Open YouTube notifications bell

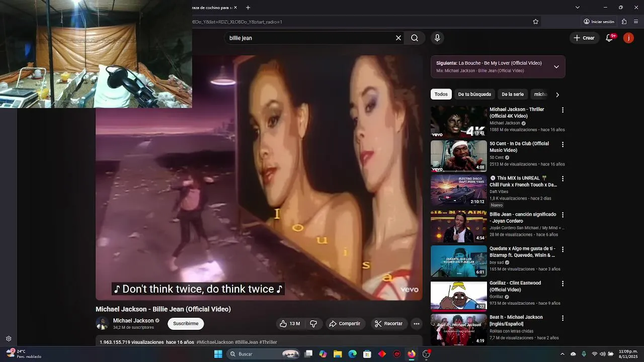[609, 38]
